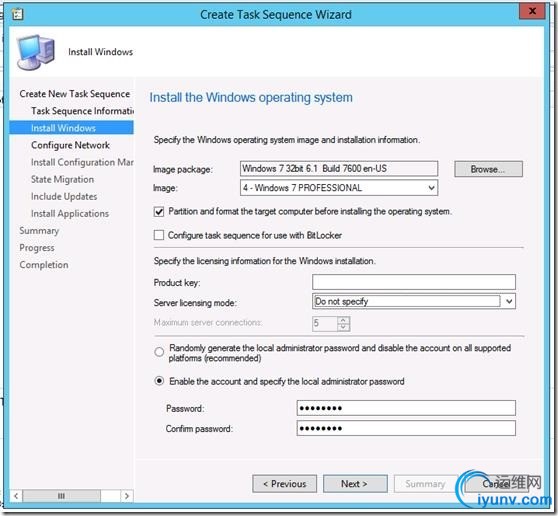Click the Cancel button
The image size is (558, 516).
[496, 484]
